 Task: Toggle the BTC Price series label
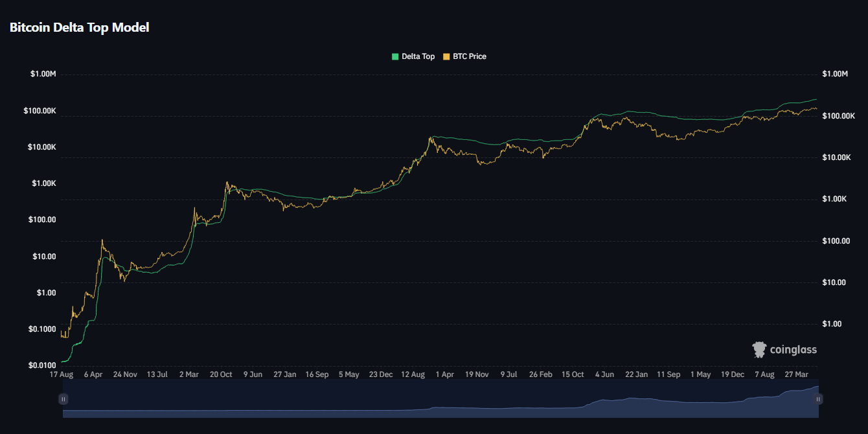pos(469,57)
